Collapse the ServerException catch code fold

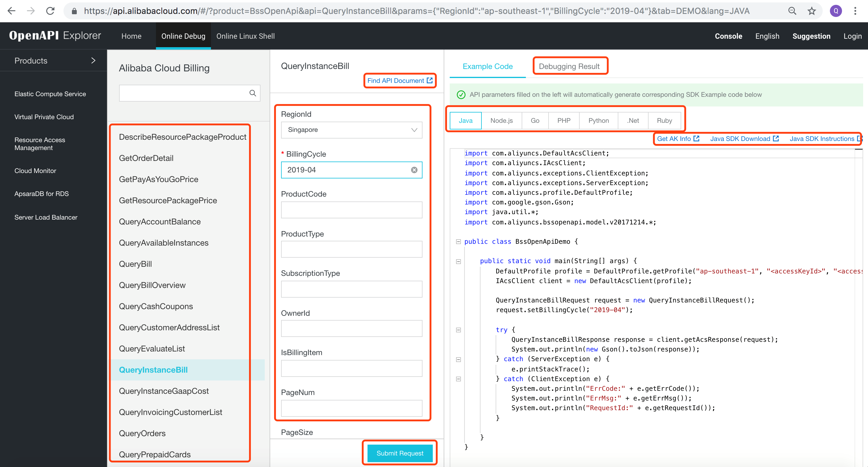[x=458, y=359]
